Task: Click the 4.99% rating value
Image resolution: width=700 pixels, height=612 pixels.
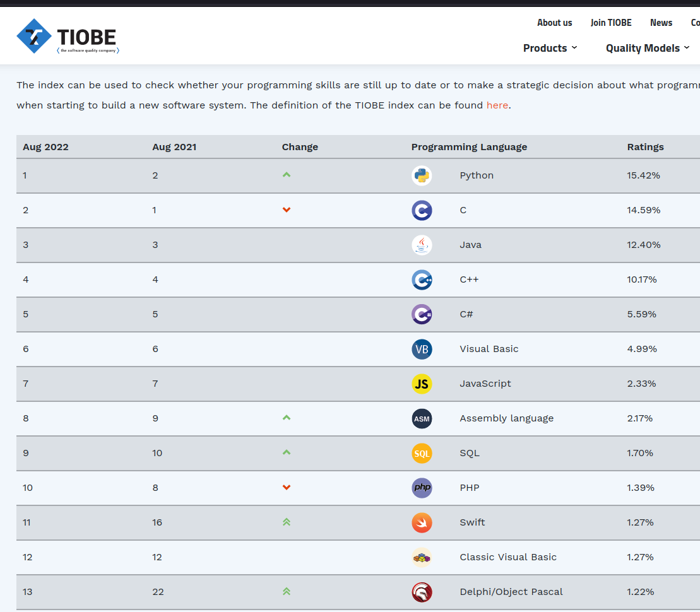Action: point(642,349)
